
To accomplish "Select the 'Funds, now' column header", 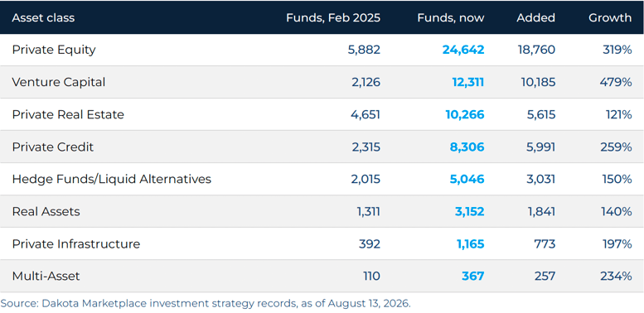I will [451, 17].
